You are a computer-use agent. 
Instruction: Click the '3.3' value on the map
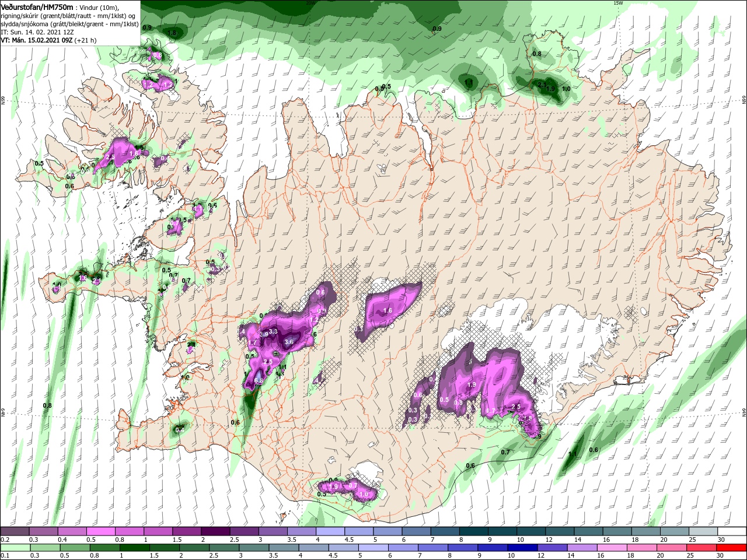(273, 331)
